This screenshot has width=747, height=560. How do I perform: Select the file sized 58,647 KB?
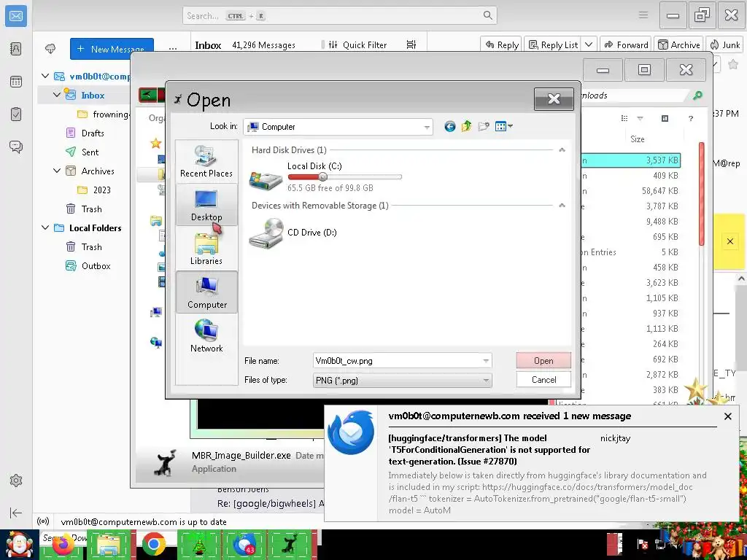pos(659,191)
